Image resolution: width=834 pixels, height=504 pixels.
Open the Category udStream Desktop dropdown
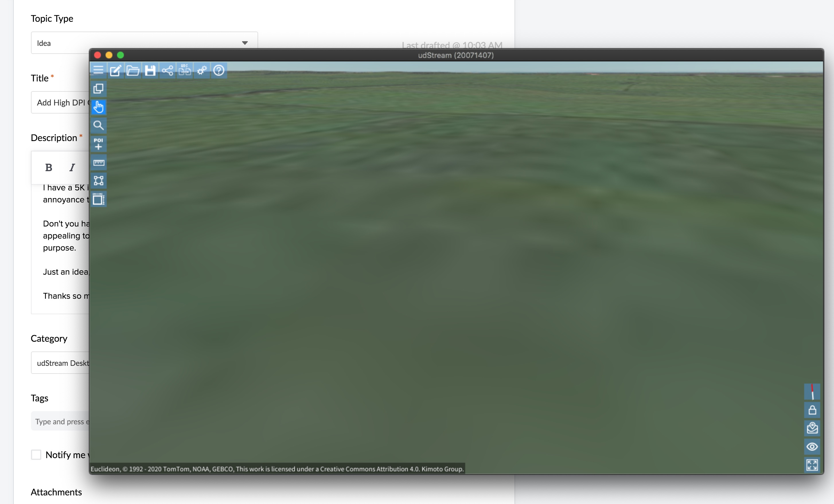tap(61, 363)
